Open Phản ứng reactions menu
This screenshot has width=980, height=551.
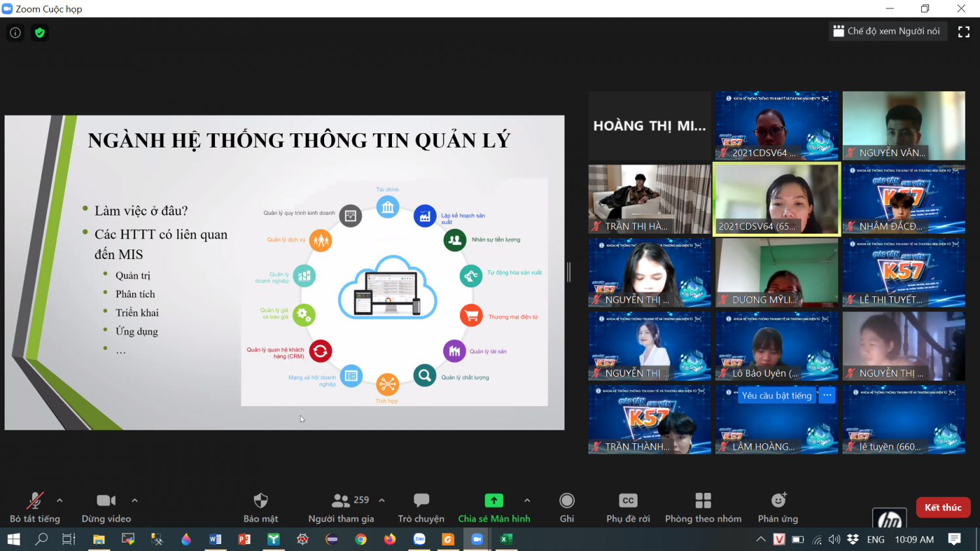pyautogui.click(x=778, y=508)
